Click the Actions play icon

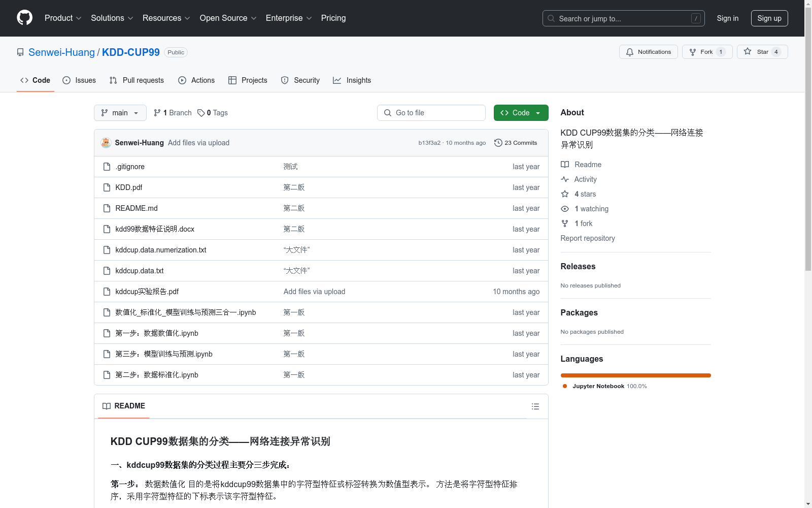pos(182,80)
